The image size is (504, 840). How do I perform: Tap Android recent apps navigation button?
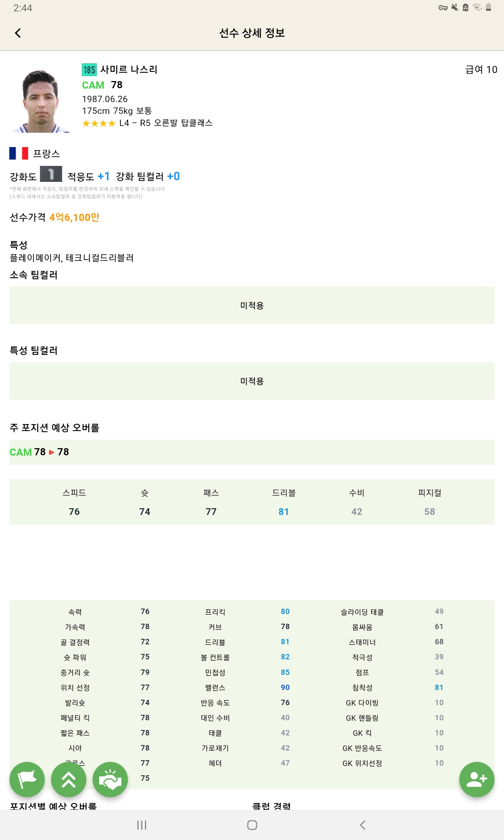click(x=142, y=825)
